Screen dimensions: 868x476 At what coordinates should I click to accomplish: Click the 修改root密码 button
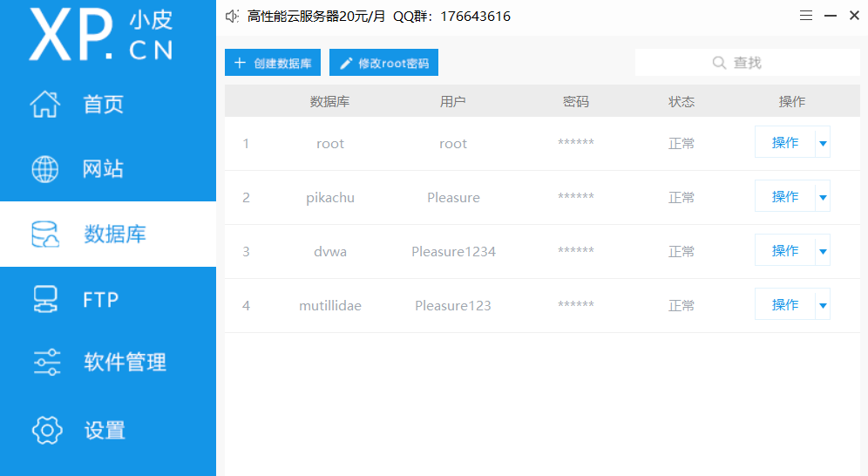pyautogui.click(x=383, y=63)
